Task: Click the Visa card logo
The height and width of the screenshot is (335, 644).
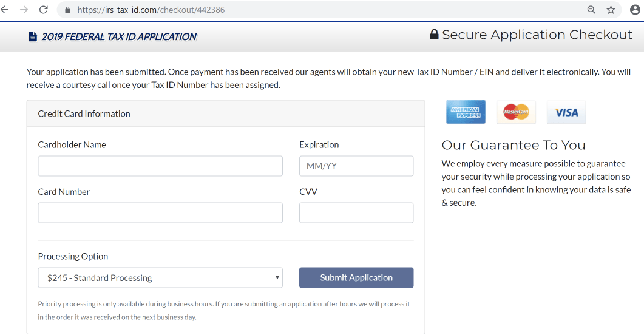Action: (566, 112)
